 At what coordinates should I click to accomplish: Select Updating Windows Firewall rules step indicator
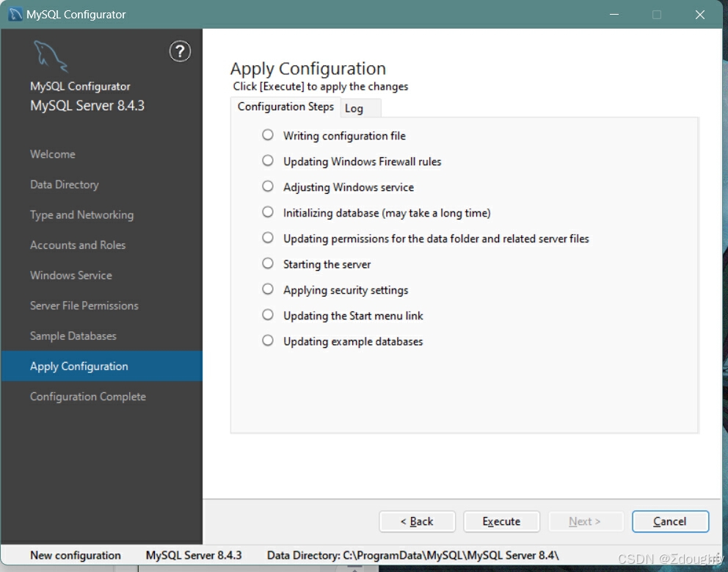click(267, 161)
